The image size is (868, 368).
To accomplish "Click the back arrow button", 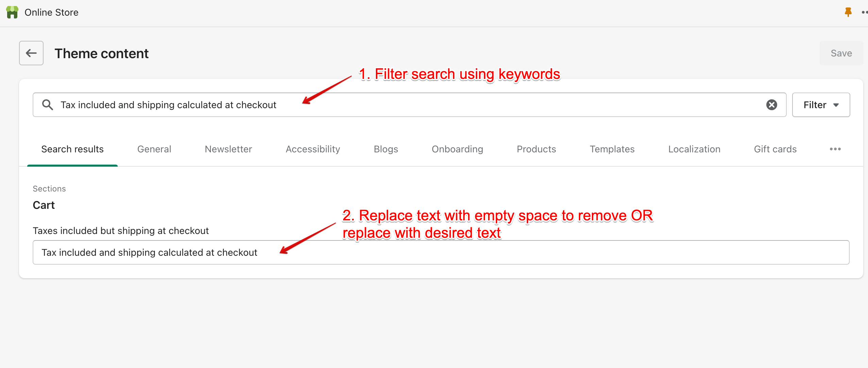I will [31, 53].
